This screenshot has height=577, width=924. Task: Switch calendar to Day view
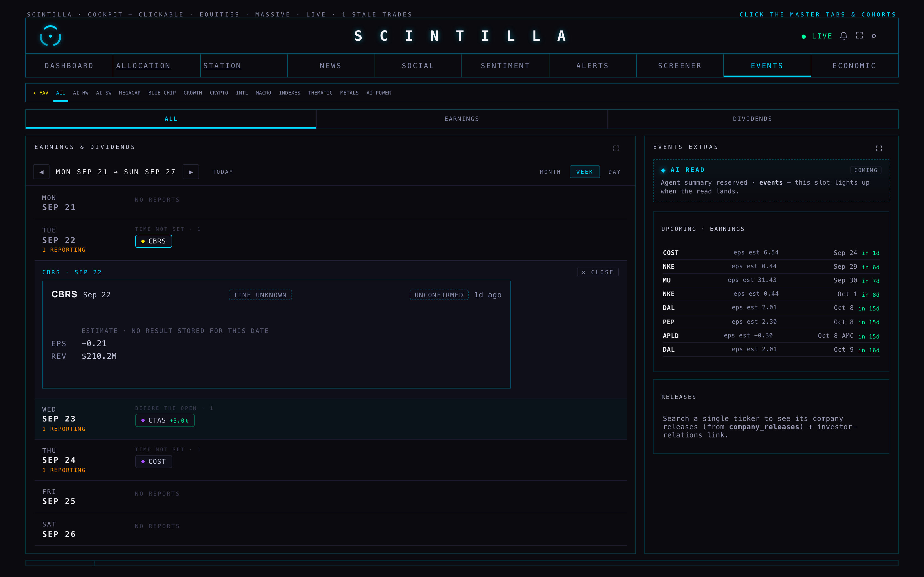click(614, 172)
